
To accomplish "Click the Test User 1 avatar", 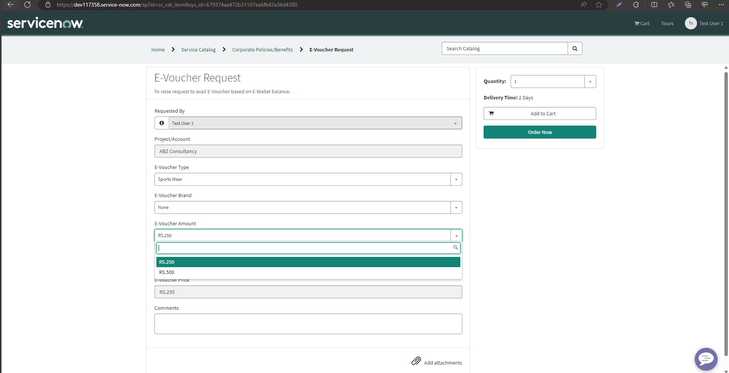I will pyautogui.click(x=690, y=23).
